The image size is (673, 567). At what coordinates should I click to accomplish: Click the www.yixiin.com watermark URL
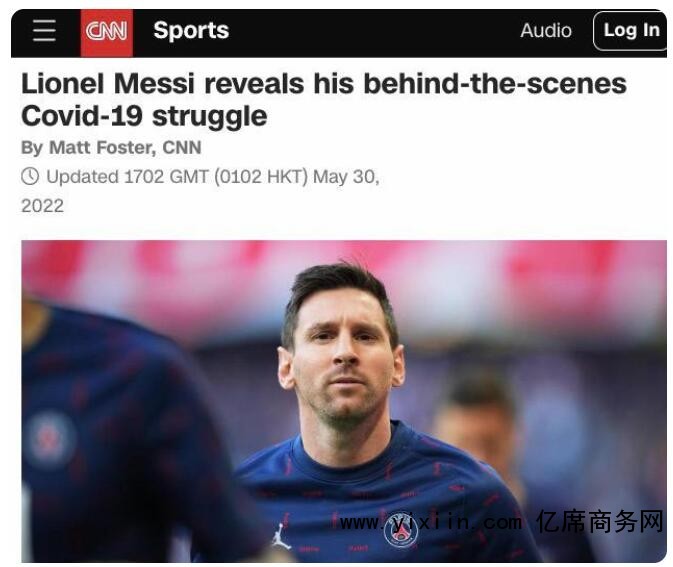tap(430, 522)
